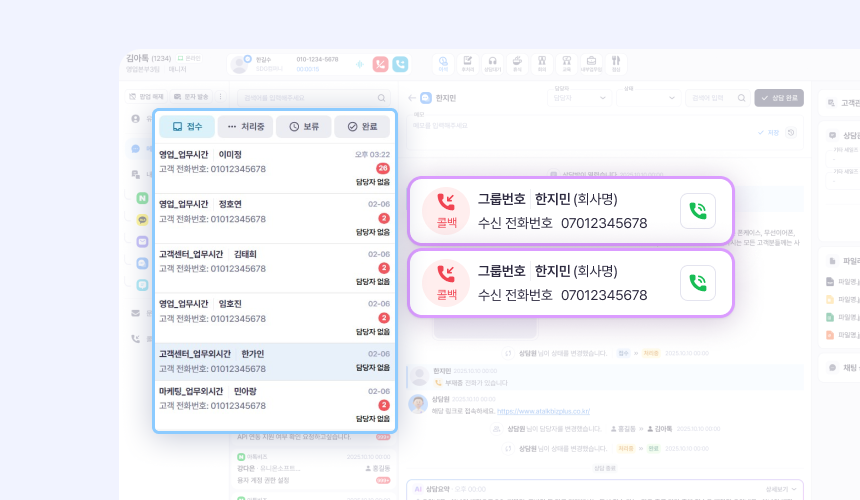Set status to 내부업무 briefcase icon
Viewport: 860px width, 500px height.
(x=591, y=64)
